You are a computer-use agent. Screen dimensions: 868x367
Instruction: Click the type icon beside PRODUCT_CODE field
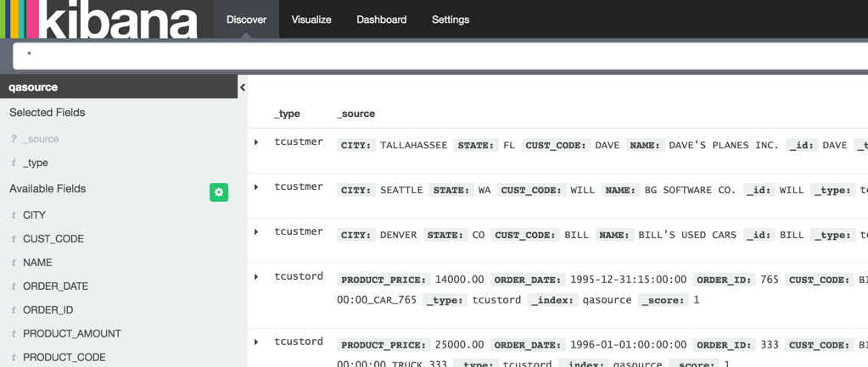(14, 358)
